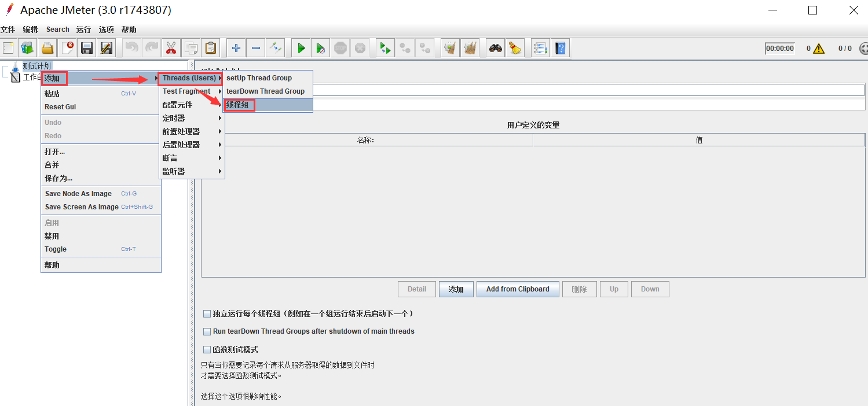
Task: Enable 独立运行每个线程组 checkbox
Action: (207, 313)
